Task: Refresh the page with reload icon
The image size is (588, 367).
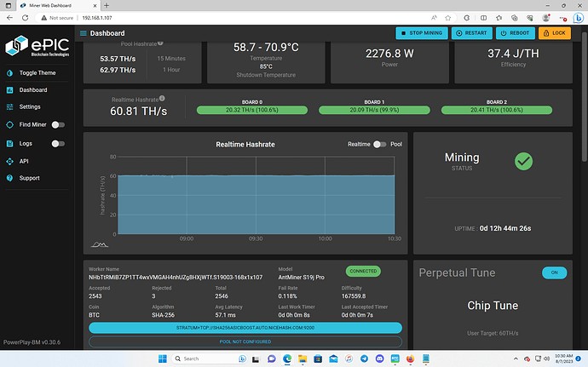Action: 25,18
